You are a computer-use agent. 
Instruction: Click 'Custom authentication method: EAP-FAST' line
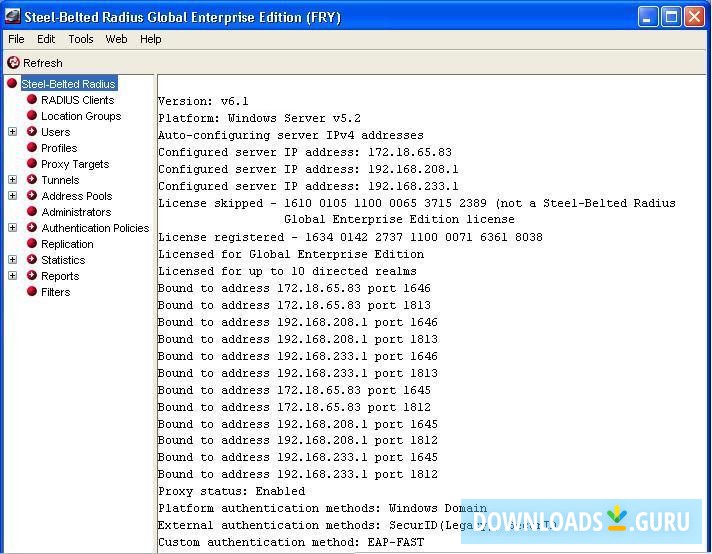click(x=291, y=542)
